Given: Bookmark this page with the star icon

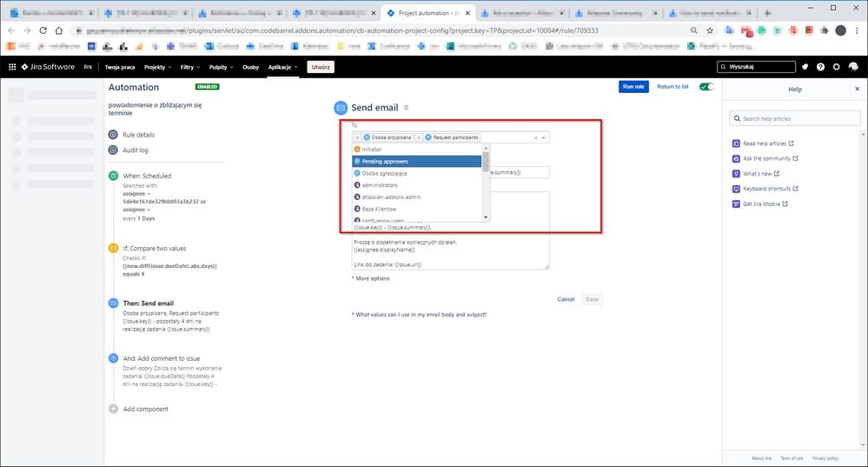Looking at the screenshot, I should [710, 30].
